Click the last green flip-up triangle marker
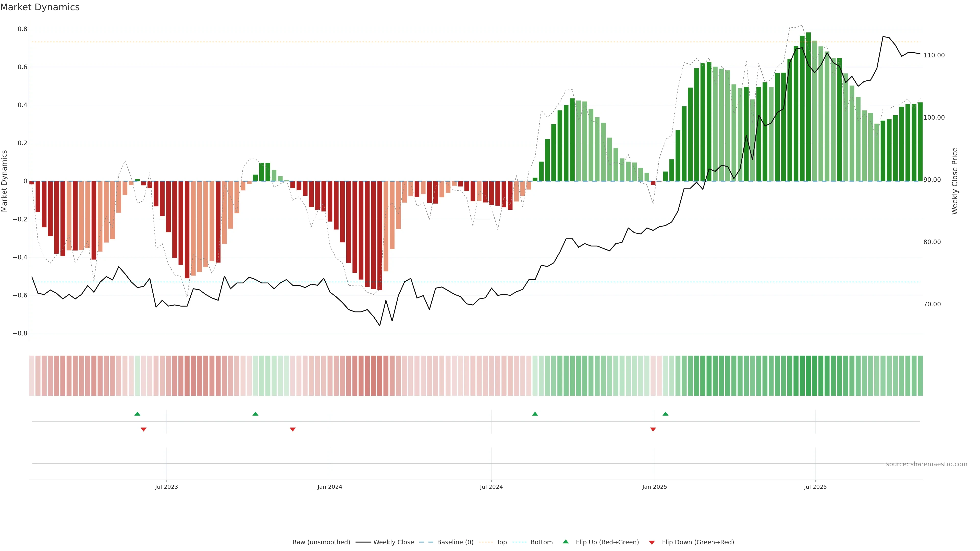Image resolution: width=980 pixels, height=551 pixels. [x=665, y=414]
